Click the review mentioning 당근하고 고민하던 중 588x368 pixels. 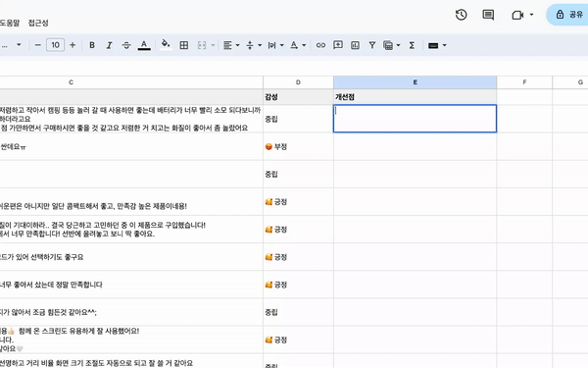(x=103, y=229)
